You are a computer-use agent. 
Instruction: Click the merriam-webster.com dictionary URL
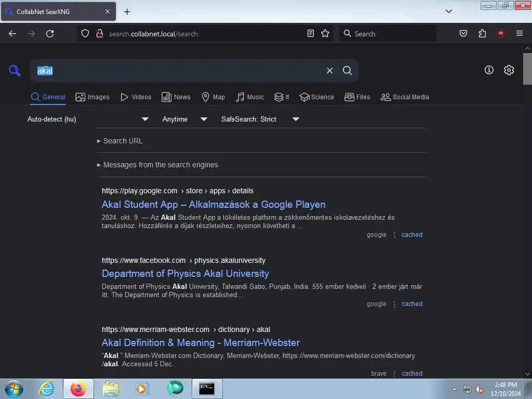[186, 329]
